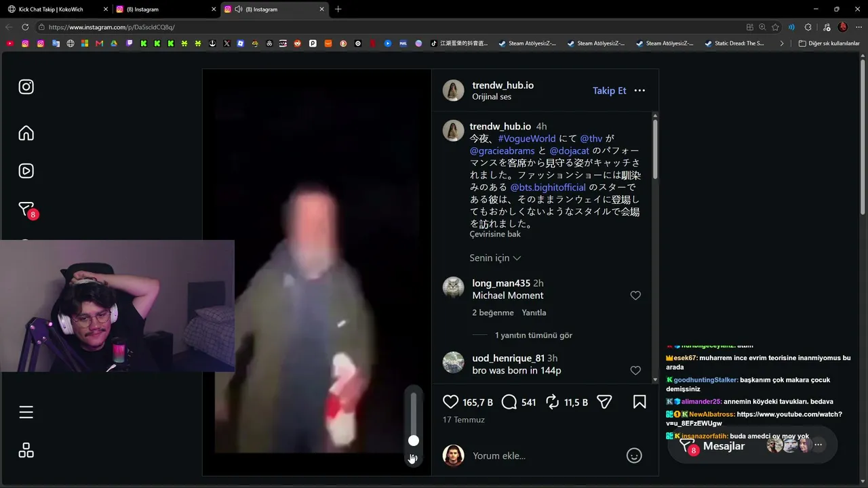The width and height of the screenshot is (868, 488).
Task: Reply to long_man435 with Yanıtla
Action: pyautogui.click(x=534, y=312)
